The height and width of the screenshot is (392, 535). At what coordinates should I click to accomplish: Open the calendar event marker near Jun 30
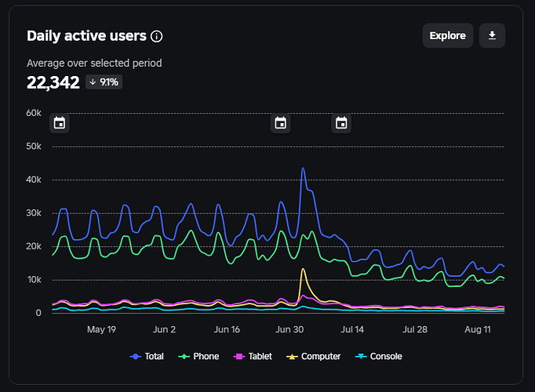pos(281,123)
